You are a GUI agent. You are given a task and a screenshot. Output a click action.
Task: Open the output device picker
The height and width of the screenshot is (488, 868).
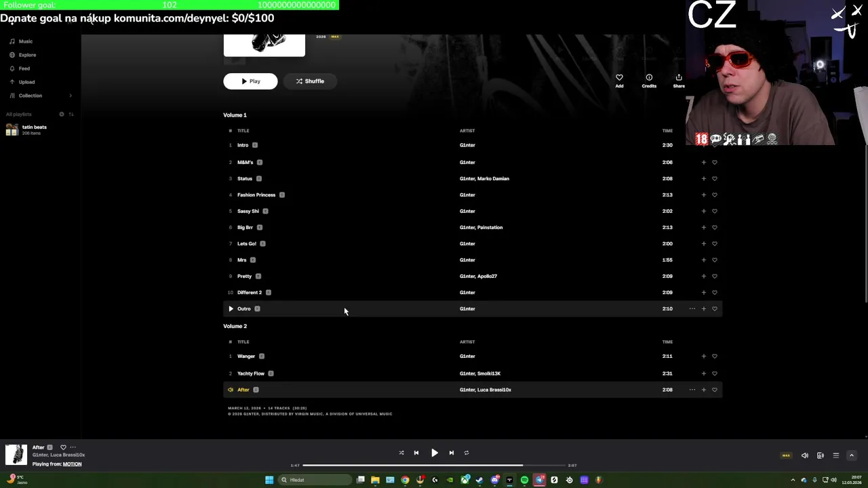821,455
